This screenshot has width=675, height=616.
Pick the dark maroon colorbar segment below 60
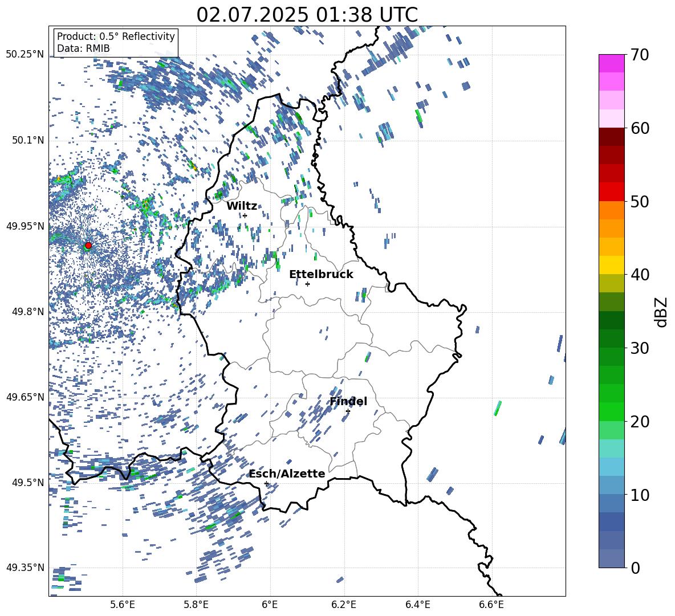coord(612,136)
